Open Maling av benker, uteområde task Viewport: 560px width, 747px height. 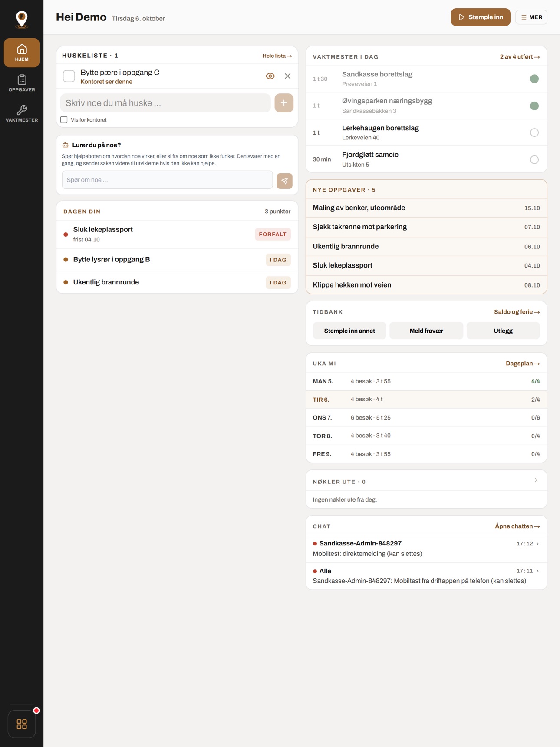426,208
